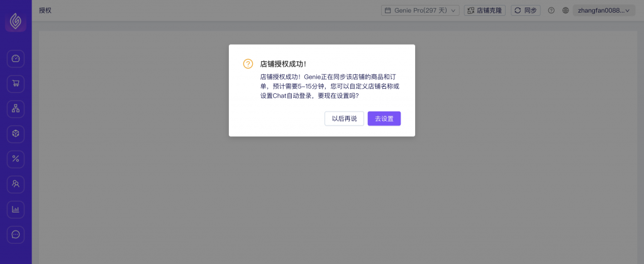Click the orange question icon in dialog

tap(248, 64)
